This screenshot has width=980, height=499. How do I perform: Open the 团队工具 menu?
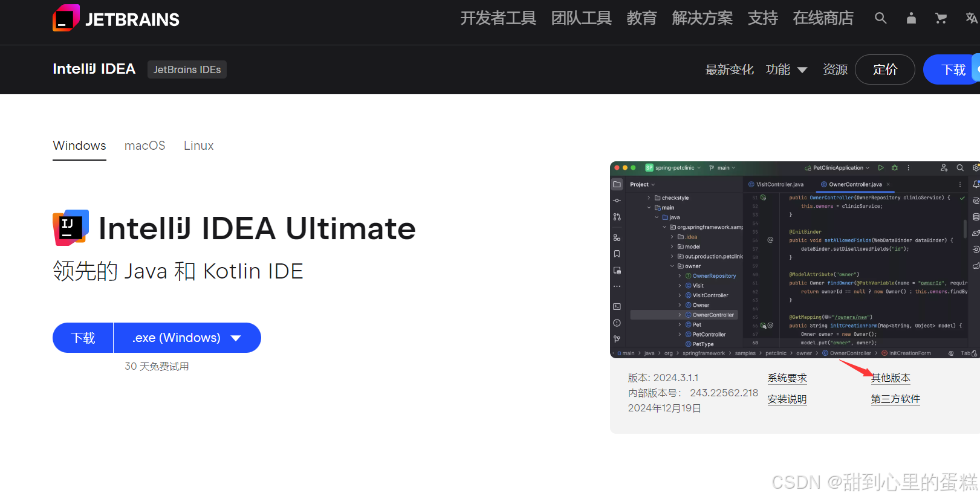click(x=582, y=18)
